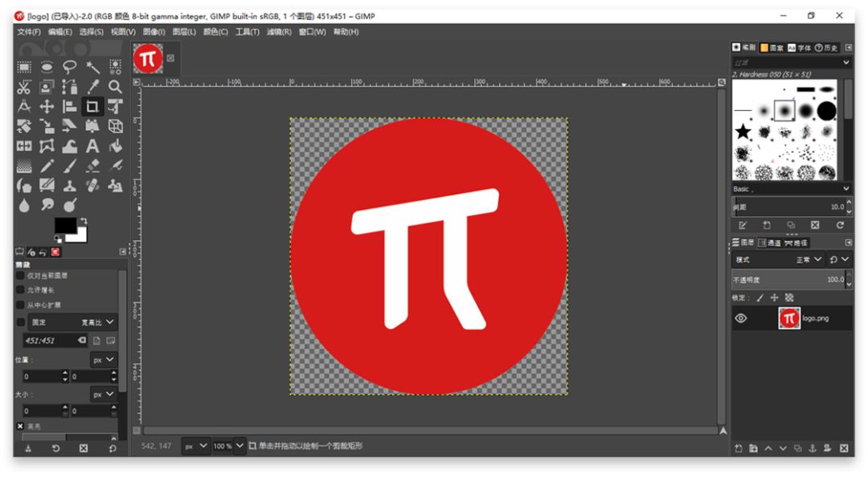Screen dimensions: 868x478
Task: Select the Flip tool
Action: coord(24,146)
